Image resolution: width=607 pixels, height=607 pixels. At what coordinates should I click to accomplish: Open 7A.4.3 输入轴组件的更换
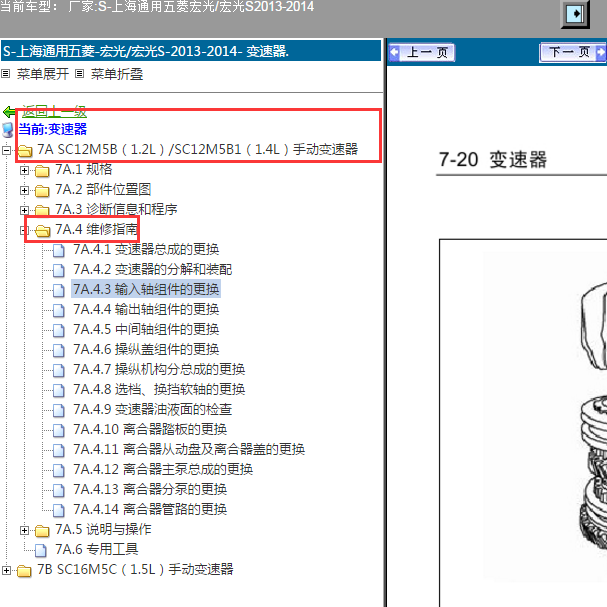[146, 289]
